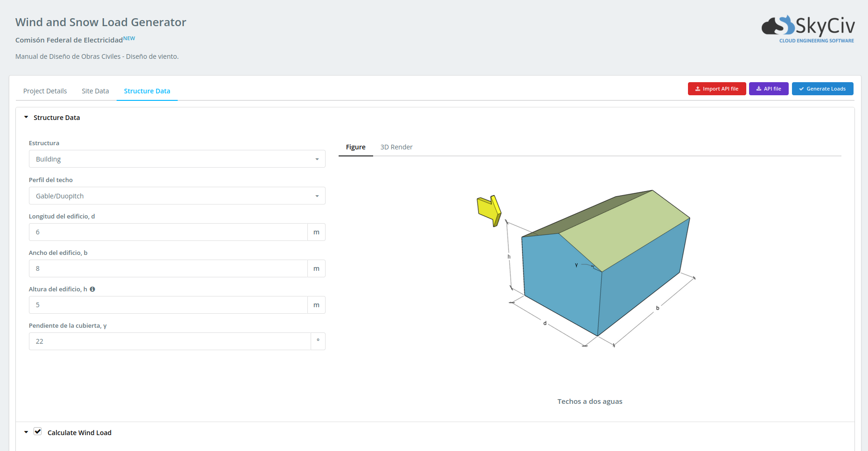The image size is (868, 451).
Task: Click the yellow wind direction arrow
Action: pos(489,211)
